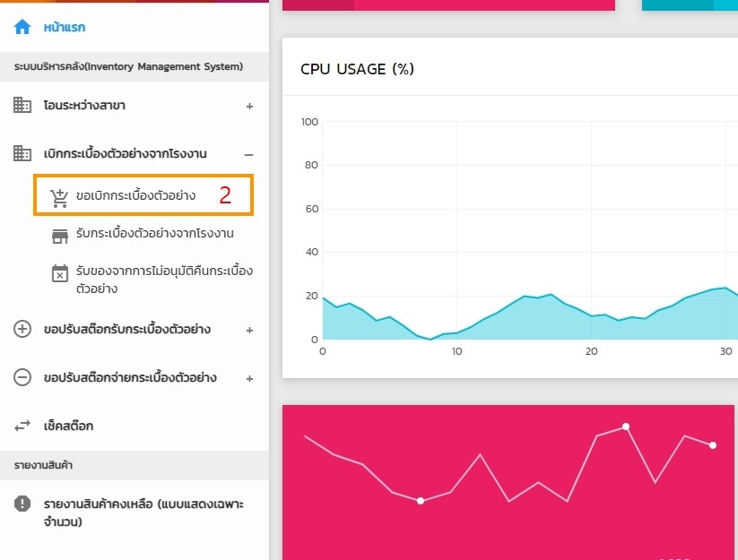Open the เช็คสต๊อก menu label
This screenshot has height=560, width=738.
68,426
